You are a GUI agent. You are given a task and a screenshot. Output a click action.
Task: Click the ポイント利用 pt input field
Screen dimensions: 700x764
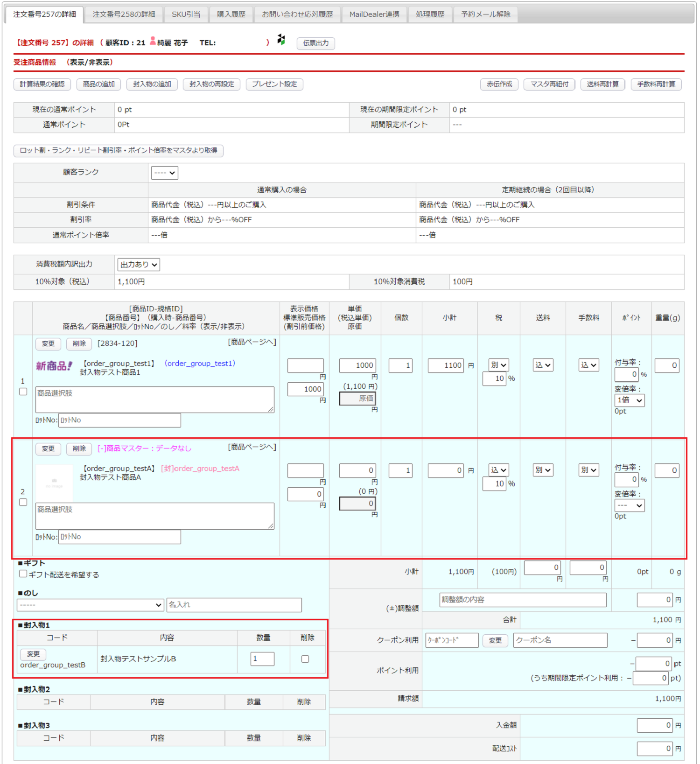pyautogui.click(x=654, y=664)
